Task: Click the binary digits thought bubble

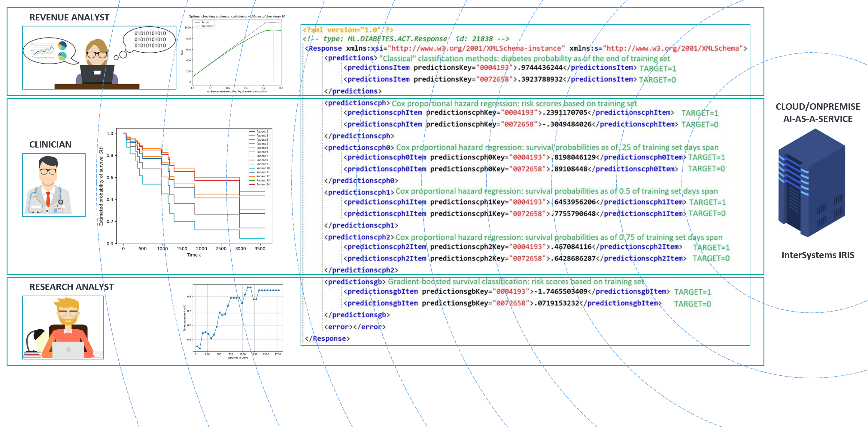Action: coord(150,39)
